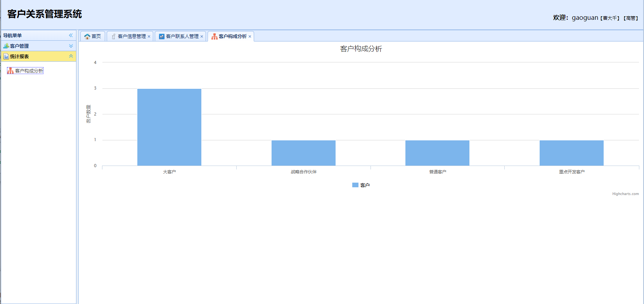Click the 普通客户 x-axis label

438,172
